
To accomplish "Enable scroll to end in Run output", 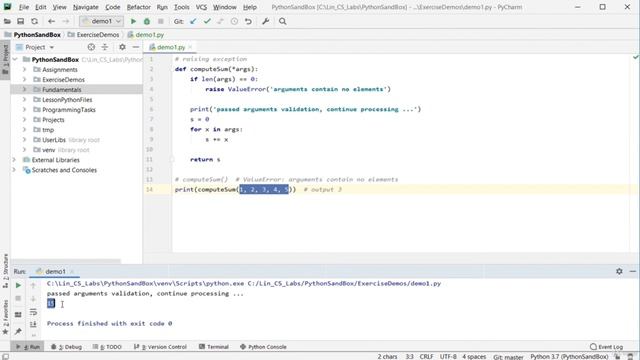I will coord(33,324).
